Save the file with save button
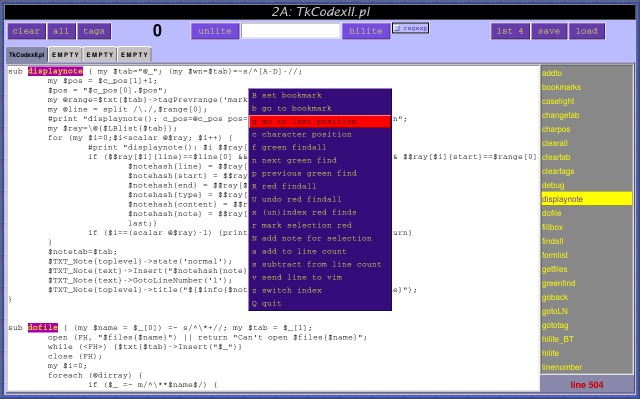This screenshot has width=640, height=399. [549, 31]
